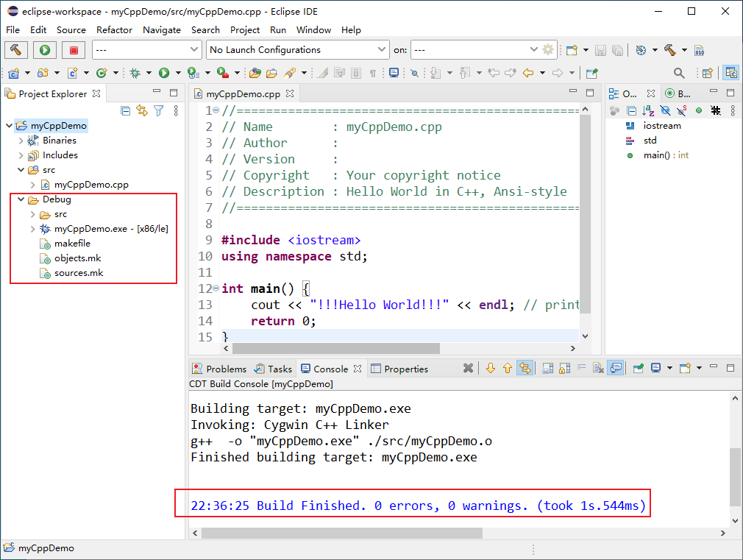
Task: Open the No Launch Configurations dropdown
Action: (298, 50)
